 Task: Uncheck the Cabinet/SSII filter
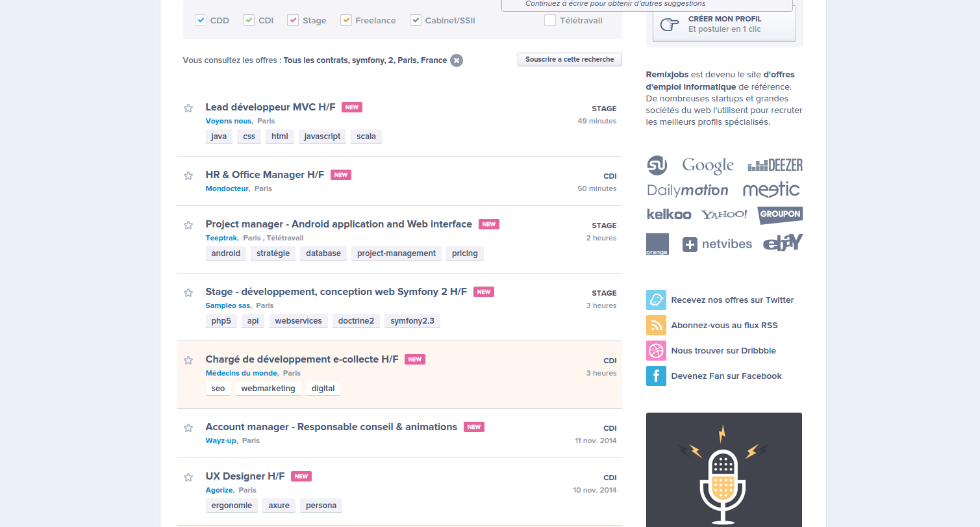click(x=416, y=20)
